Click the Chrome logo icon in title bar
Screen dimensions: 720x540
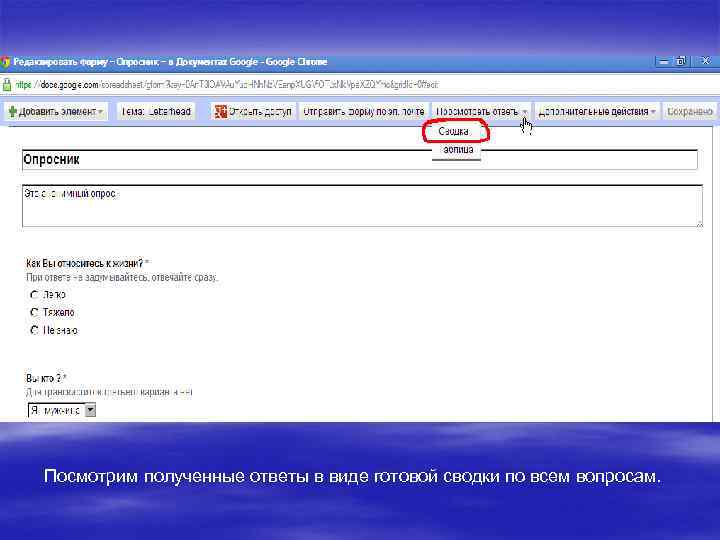(x=5, y=62)
